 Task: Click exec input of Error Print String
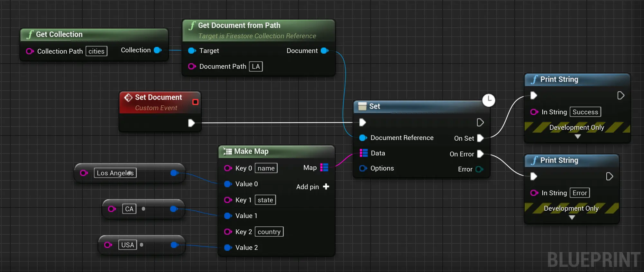tap(534, 176)
